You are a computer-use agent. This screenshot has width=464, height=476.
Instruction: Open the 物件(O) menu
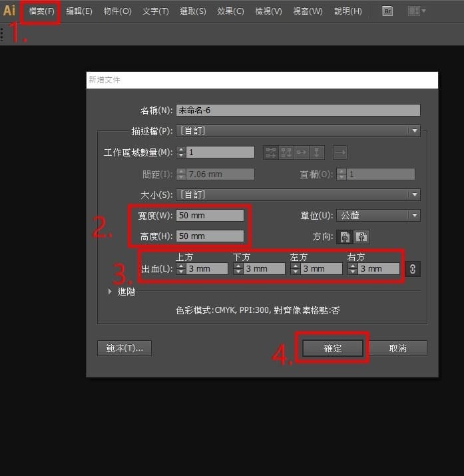[x=117, y=11]
